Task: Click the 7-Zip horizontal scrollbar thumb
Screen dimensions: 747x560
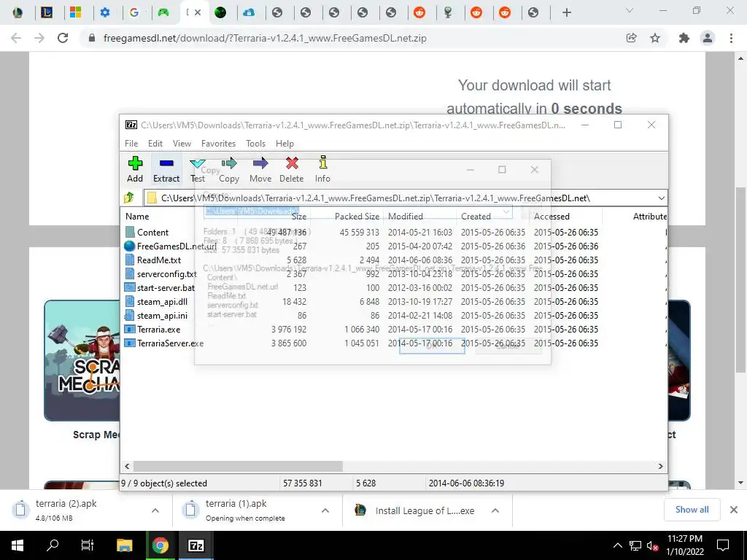Action: pos(238,466)
